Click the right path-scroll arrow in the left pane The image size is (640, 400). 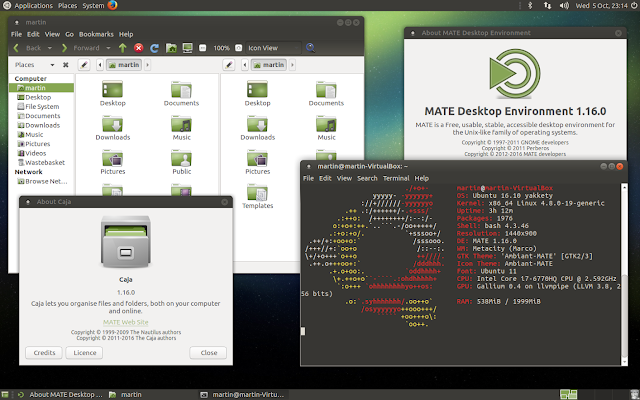tap(147, 65)
